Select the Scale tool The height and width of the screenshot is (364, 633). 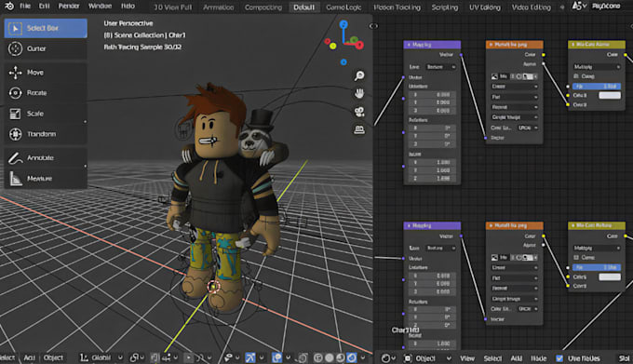(x=46, y=114)
